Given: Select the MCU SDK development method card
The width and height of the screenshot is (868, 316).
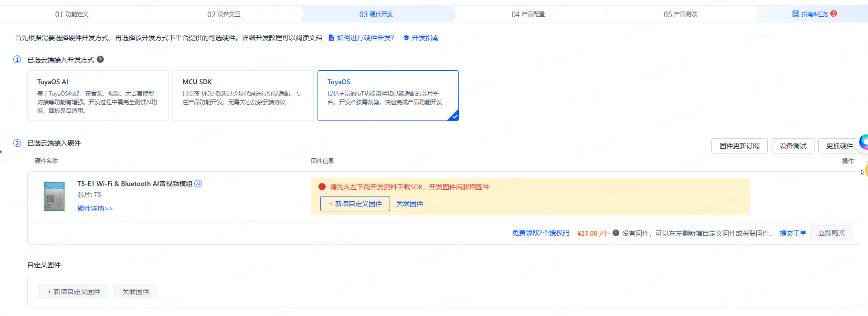Looking at the screenshot, I should point(243,96).
